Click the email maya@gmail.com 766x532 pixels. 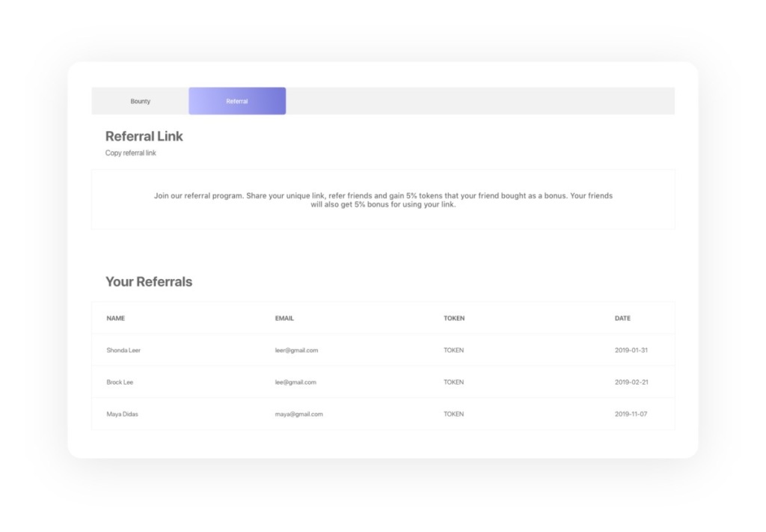coord(299,414)
